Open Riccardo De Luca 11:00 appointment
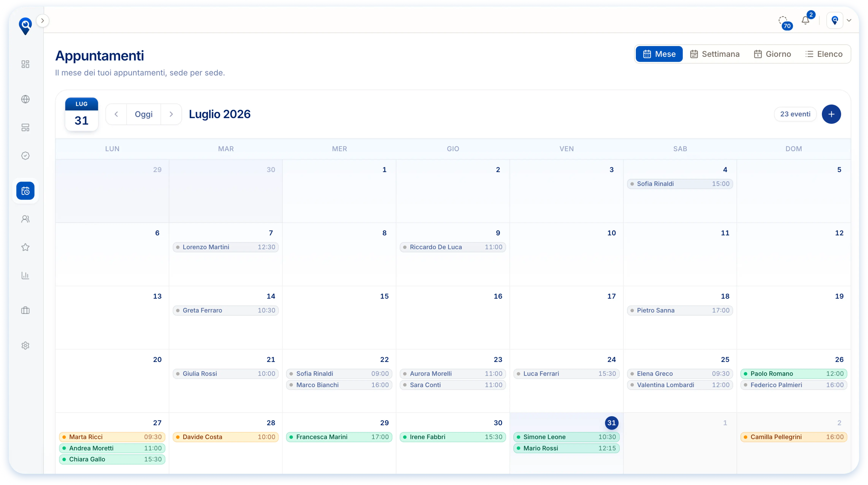This screenshot has height=485, width=868. 453,247
